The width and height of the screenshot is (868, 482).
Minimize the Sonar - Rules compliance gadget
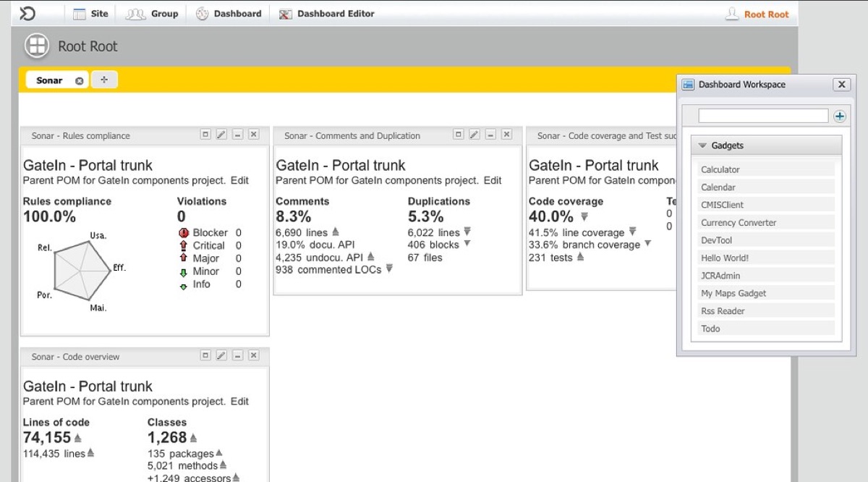(x=237, y=135)
